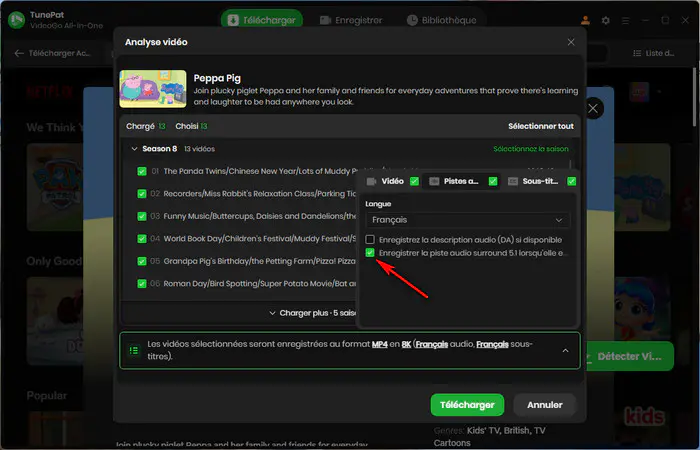Click the green Télécharger button
The width and height of the screenshot is (700, 450).
point(467,405)
